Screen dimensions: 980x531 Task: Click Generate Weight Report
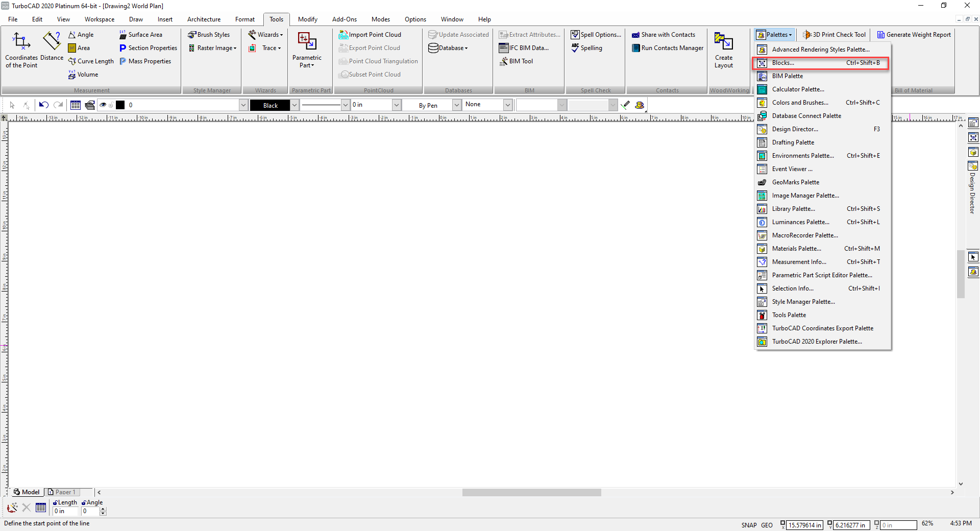click(x=914, y=35)
